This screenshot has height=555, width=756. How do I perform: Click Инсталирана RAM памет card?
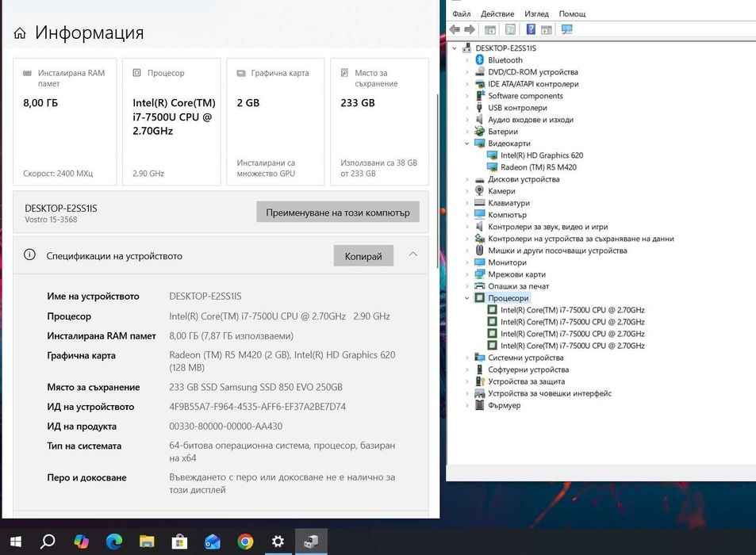point(64,122)
